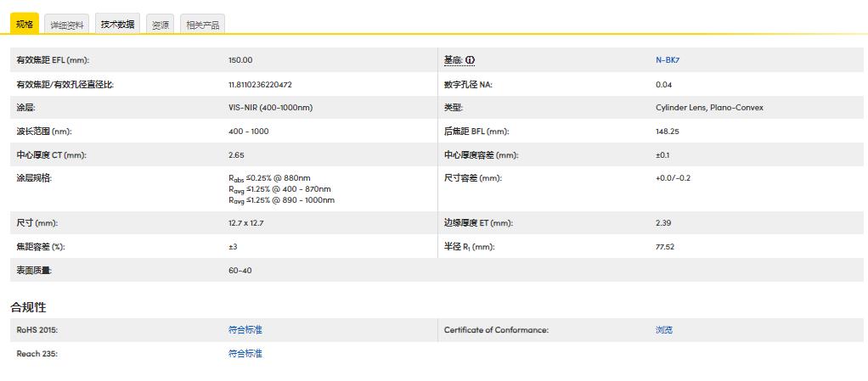The height and width of the screenshot is (381, 868).
Task: Click the Cylinder Lens, Plano-Convex type value
Action: 709,108
